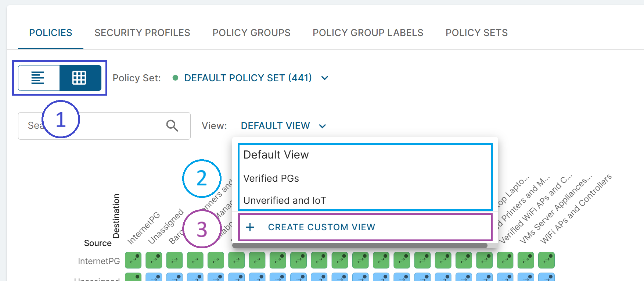The width and height of the screenshot is (644, 281).
Task: Open the Security Profiles tab
Action: (142, 33)
